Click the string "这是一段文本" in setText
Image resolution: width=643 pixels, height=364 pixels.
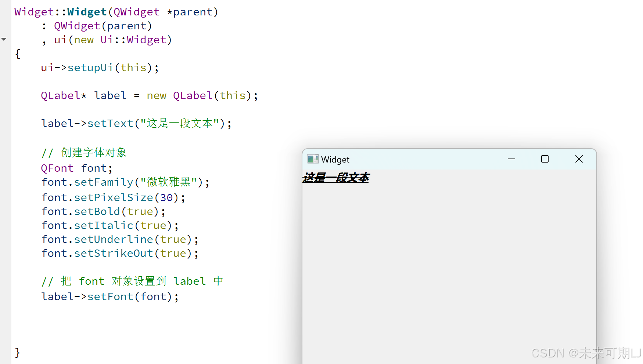point(180,123)
